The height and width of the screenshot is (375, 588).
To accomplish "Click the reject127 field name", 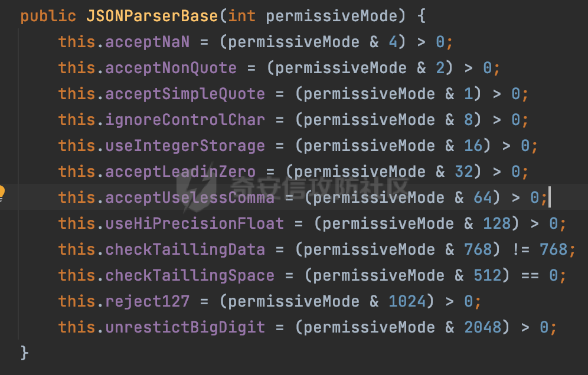I will [148, 301].
